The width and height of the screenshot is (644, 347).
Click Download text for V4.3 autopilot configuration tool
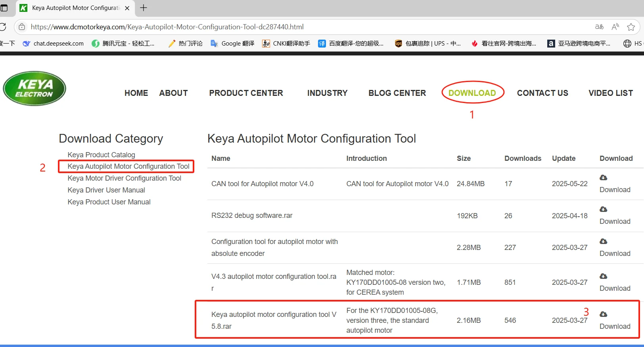coord(615,288)
